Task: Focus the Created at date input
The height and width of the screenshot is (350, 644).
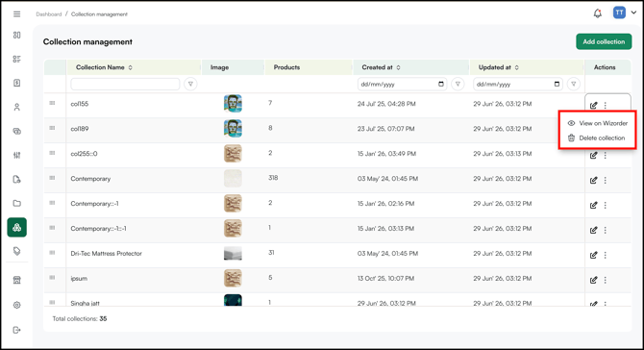Action: [x=402, y=85]
